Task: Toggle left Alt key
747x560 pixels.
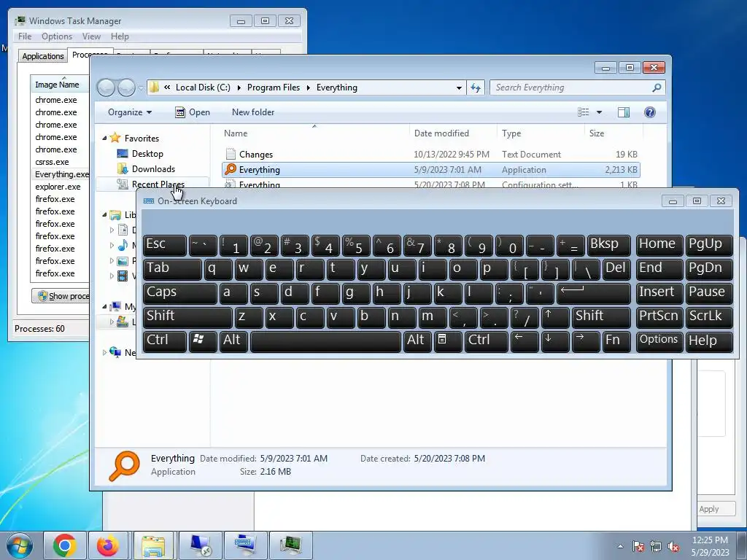Action: [x=233, y=341]
